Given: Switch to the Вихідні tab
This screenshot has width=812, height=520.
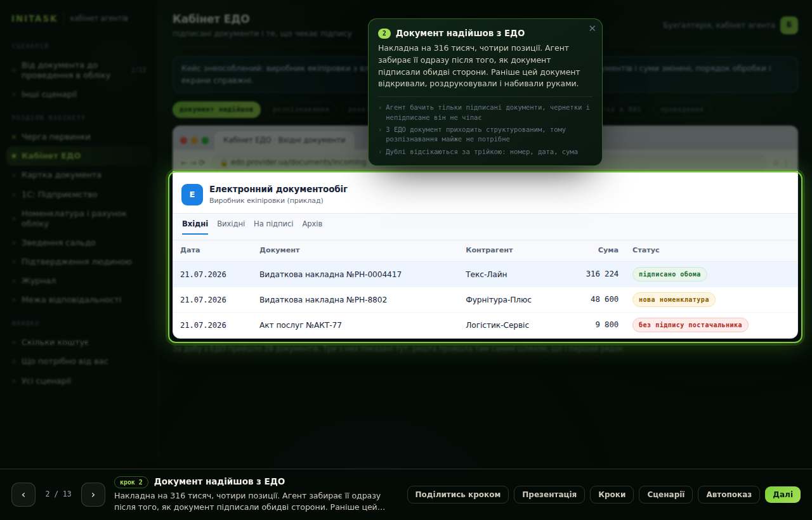Looking at the screenshot, I should coord(231,224).
